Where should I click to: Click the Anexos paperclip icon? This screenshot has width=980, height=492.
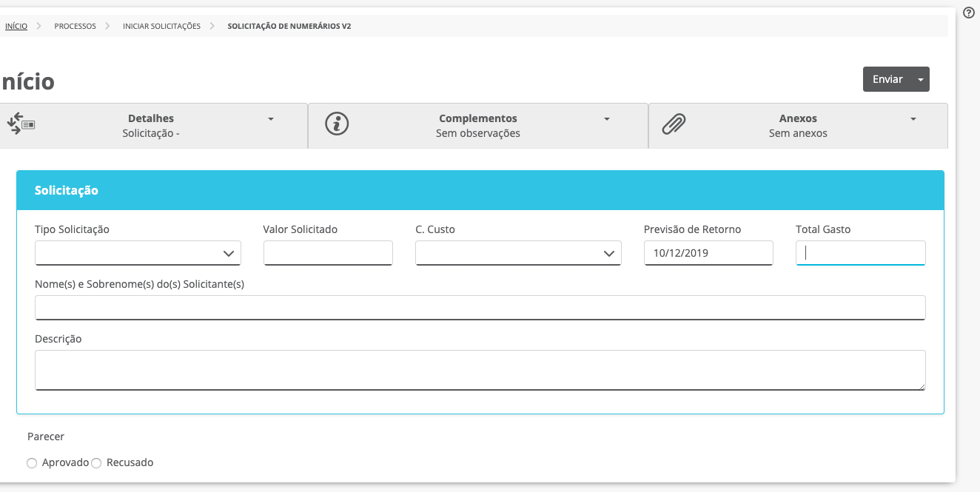pyautogui.click(x=674, y=124)
